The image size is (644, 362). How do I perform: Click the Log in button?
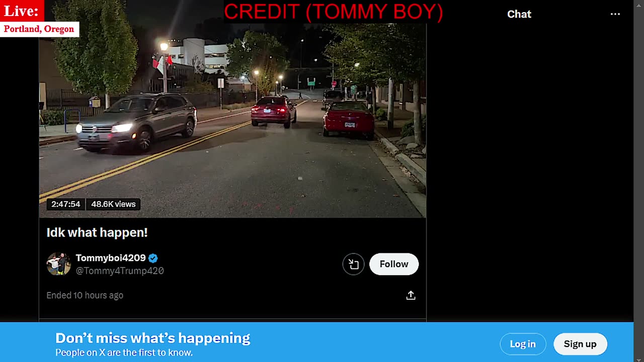click(x=523, y=344)
